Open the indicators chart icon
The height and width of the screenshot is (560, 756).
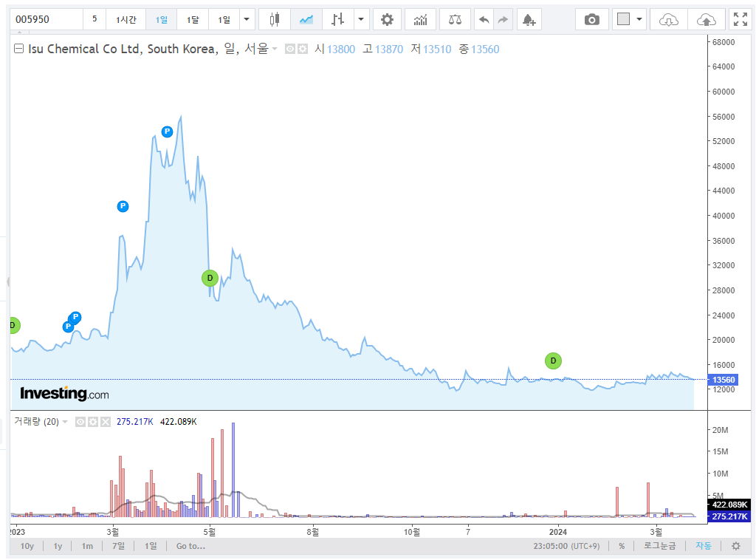tap(420, 20)
